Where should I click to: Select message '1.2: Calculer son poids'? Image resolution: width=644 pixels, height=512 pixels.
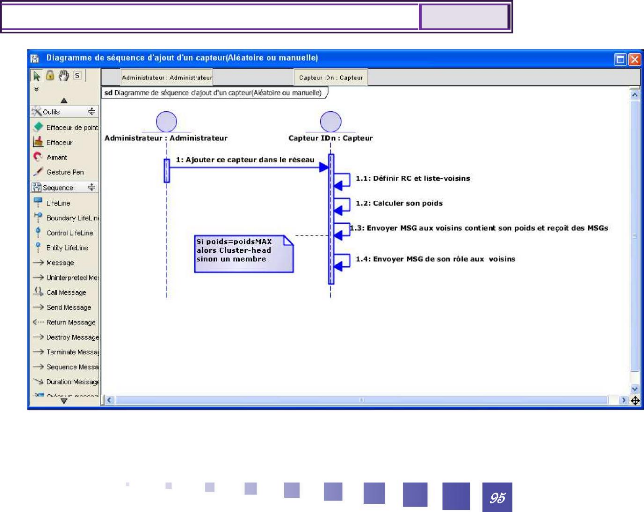(399, 203)
